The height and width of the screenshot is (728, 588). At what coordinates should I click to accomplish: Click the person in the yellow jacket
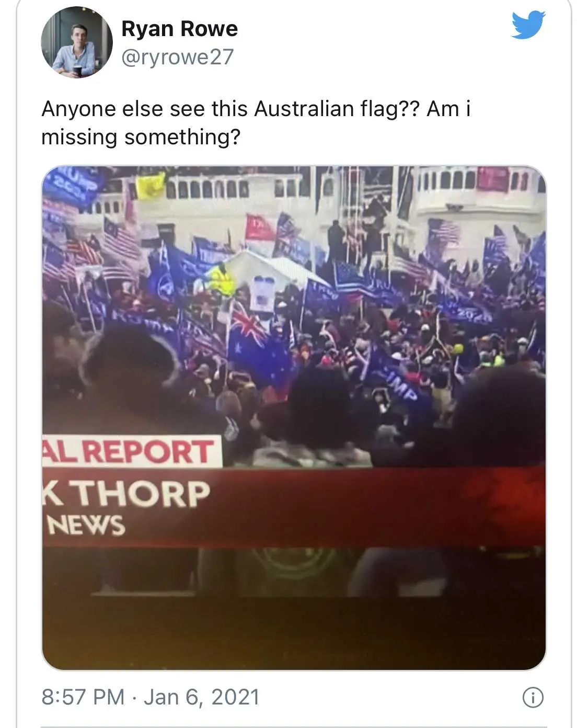click(x=222, y=281)
